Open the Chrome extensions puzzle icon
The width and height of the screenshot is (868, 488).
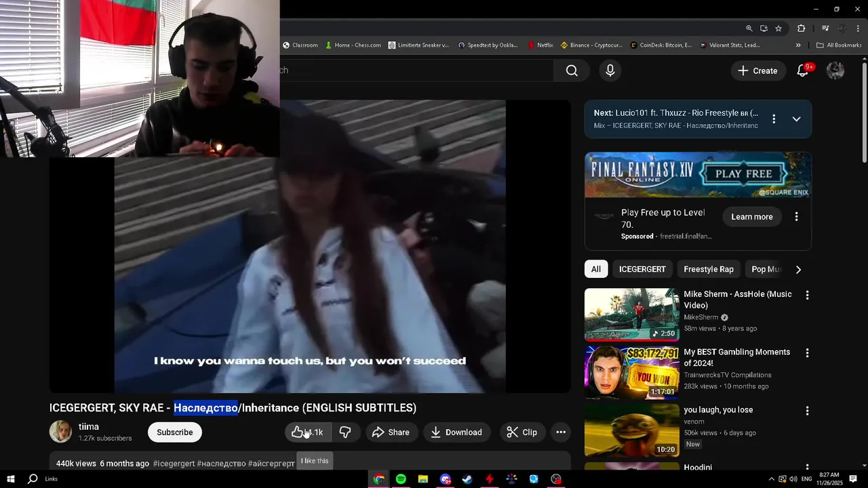802,28
